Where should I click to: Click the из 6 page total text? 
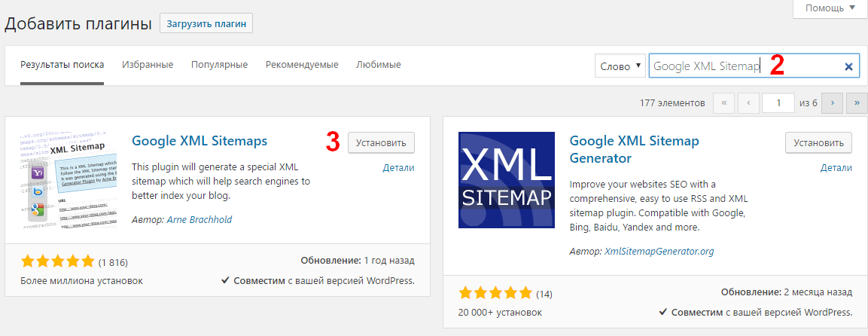tap(809, 103)
